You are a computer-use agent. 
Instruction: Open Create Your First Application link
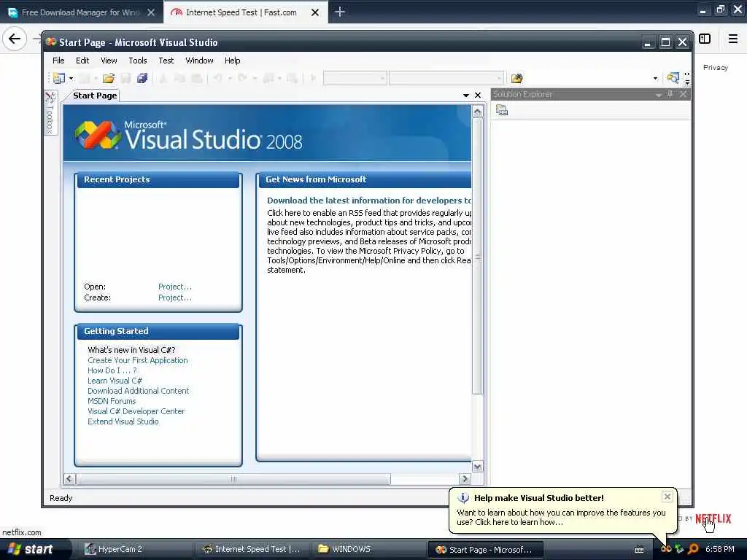click(138, 360)
